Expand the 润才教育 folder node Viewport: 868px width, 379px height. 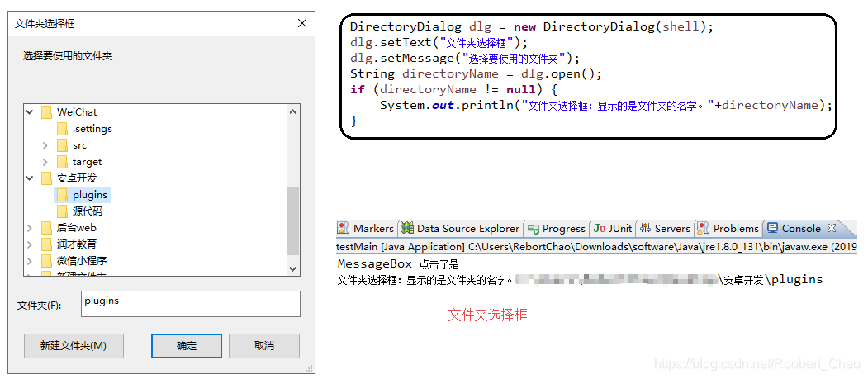coord(30,244)
